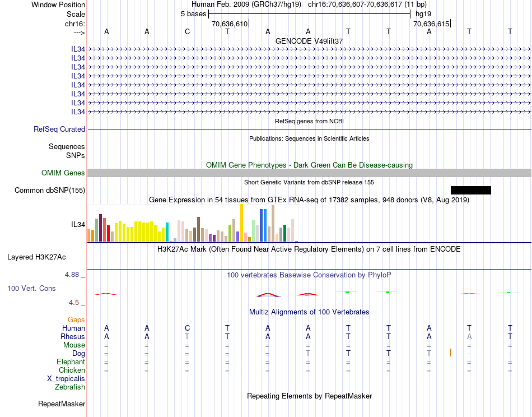This screenshot has height=417, width=532.
Task: Click the Layered H3K27Ac label
Action: tap(36, 257)
